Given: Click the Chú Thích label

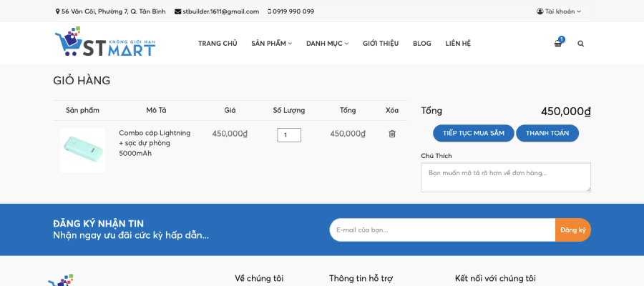Looking at the screenshot, I should [436, 156].
